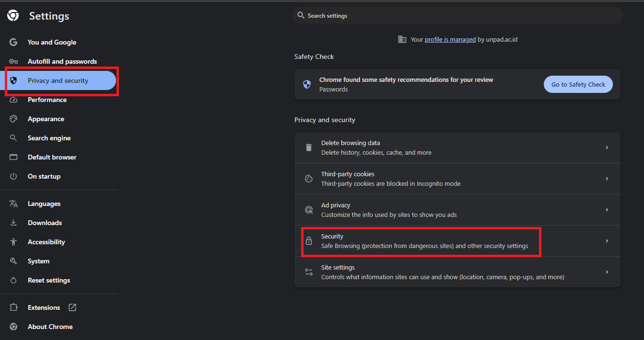The height and width of the screenshot is (340, 644).
Task: Click the padlock icon for Security
Action: 309,241
